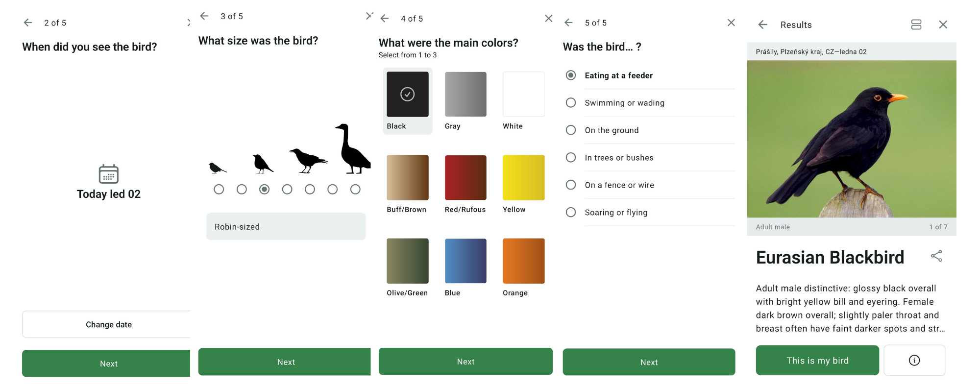Screen dimensions: 980x387
Task: Confirm with This is my bird button
Action: (817, 361)
